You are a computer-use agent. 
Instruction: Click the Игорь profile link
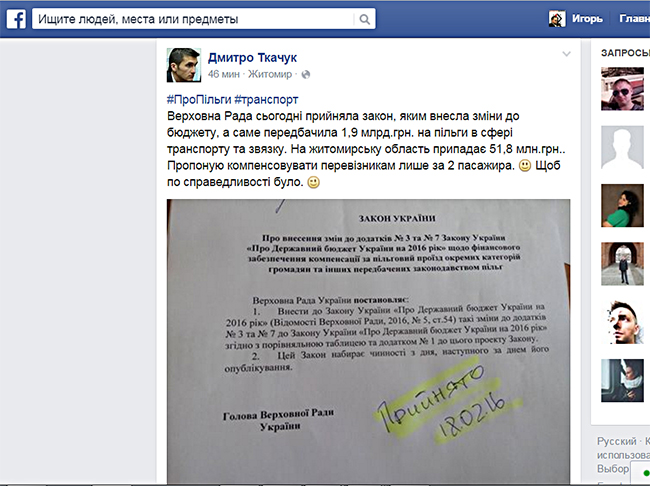click(x=587, y=19)
